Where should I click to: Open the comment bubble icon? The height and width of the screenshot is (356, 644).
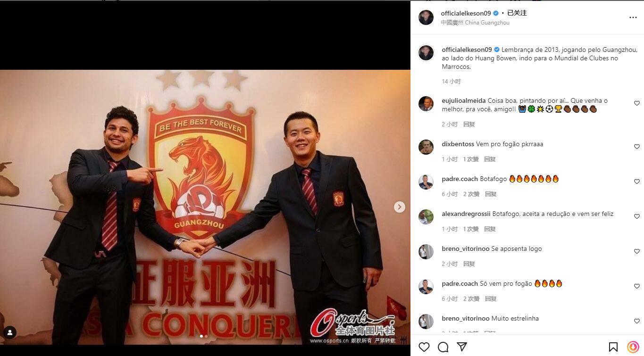(x=443, y=347)
